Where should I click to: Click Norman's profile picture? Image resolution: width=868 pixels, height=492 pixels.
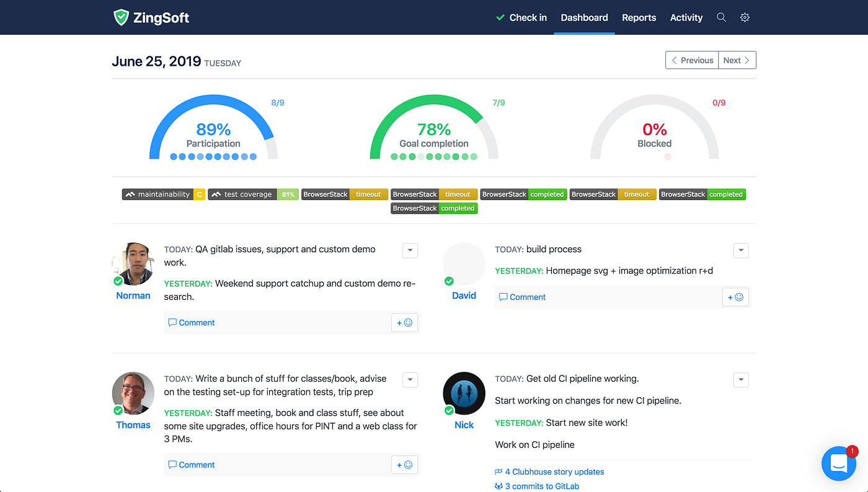point(133,263)
